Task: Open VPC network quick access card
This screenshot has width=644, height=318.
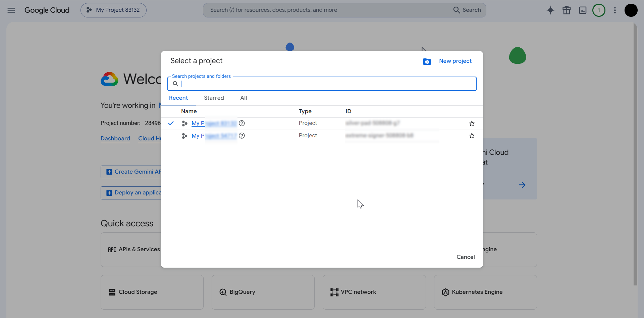Action: pos(374,292)
